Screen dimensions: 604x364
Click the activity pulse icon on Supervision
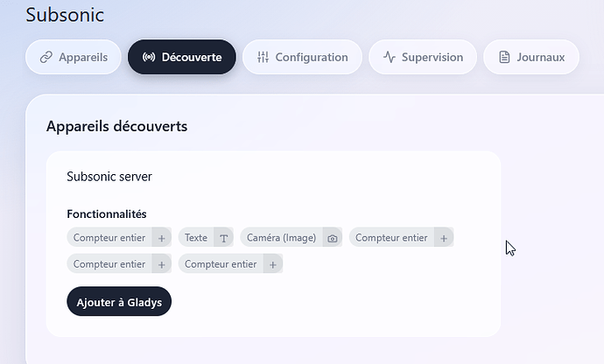click(390, 58)
